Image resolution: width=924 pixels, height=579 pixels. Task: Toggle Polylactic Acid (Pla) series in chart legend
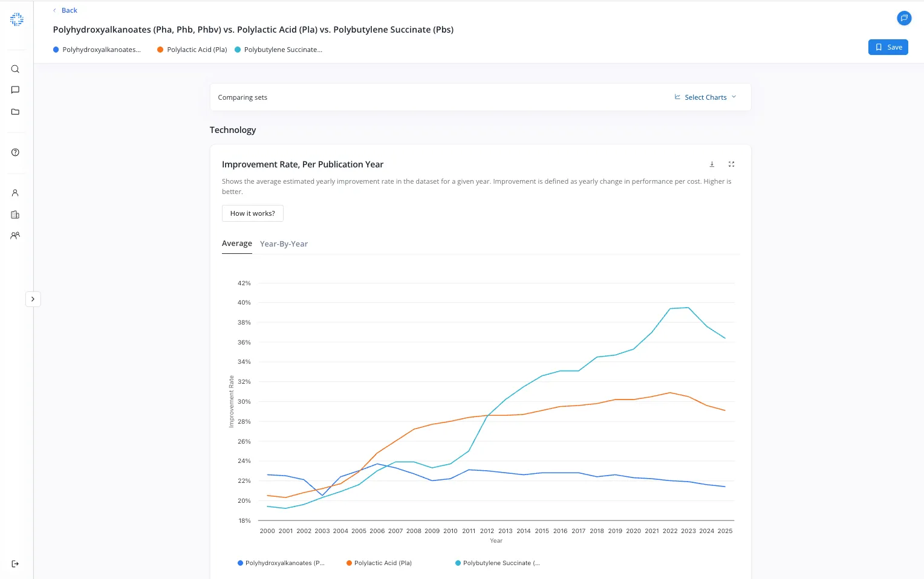pos(379,563)
